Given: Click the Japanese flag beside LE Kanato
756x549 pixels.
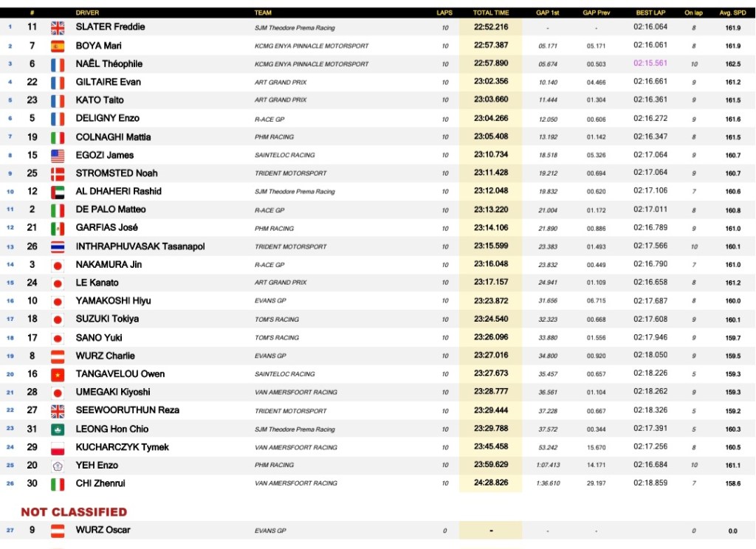Looking at the screenshot, I should coord(58,283).
